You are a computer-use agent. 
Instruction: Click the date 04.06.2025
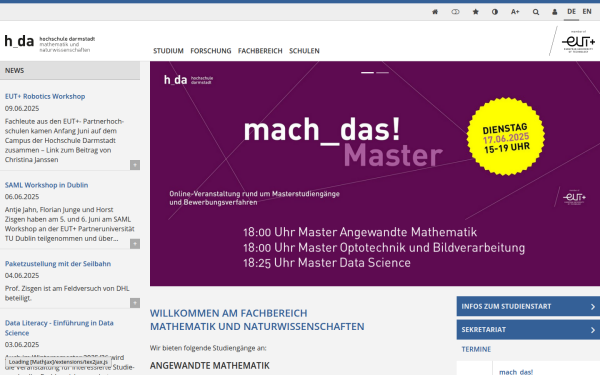click(x=22, y=276)
